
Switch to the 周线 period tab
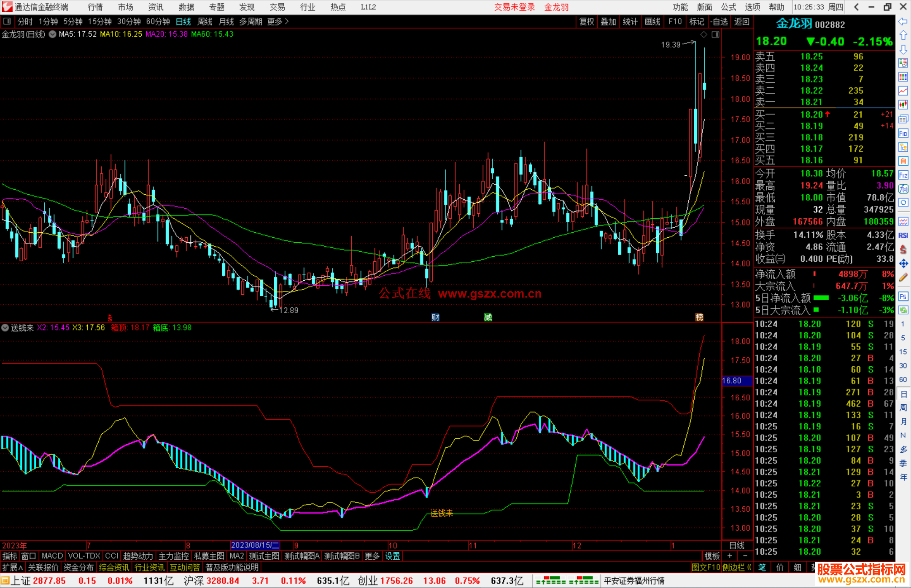(205, 21)
